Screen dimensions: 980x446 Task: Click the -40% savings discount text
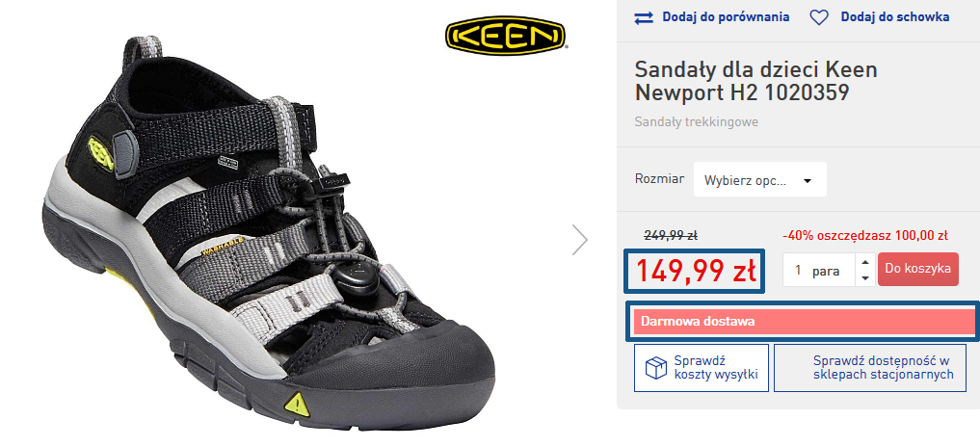coord(864,235)
